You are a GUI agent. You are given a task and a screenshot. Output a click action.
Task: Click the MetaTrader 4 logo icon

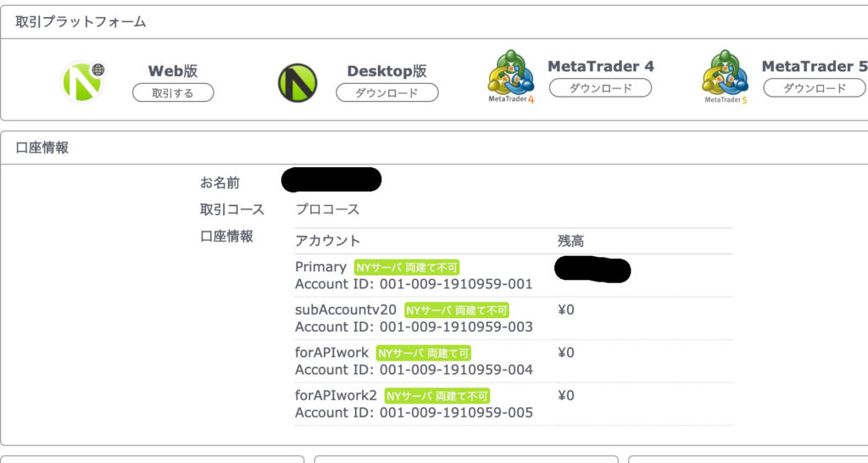(x=510, y=76)
